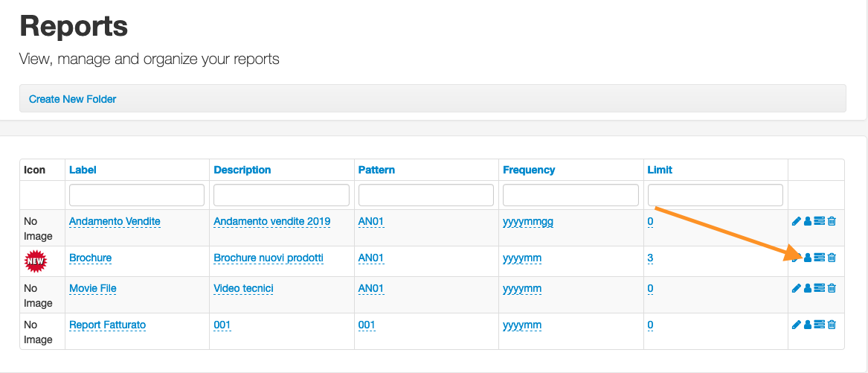This screenshot has height=373, width=868.
Task: Open user permissions icon for Andamento Vendite
Action: [807, 221]
